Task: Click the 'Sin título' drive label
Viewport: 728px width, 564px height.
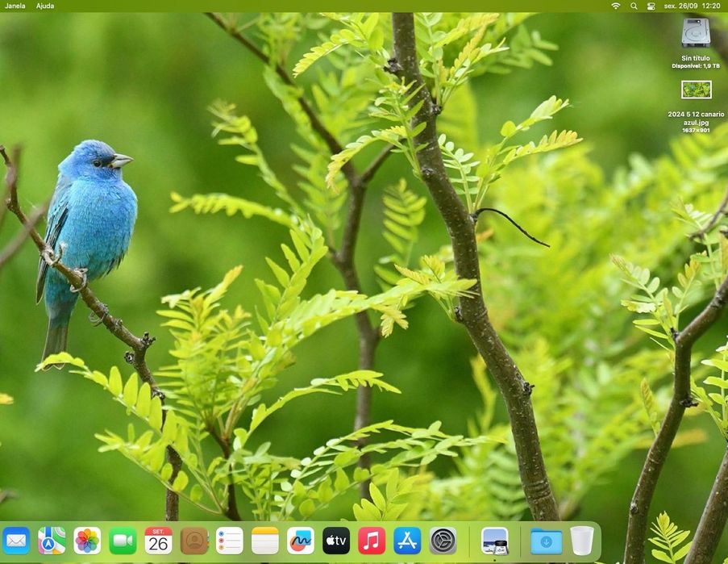Action: point(696,58)
